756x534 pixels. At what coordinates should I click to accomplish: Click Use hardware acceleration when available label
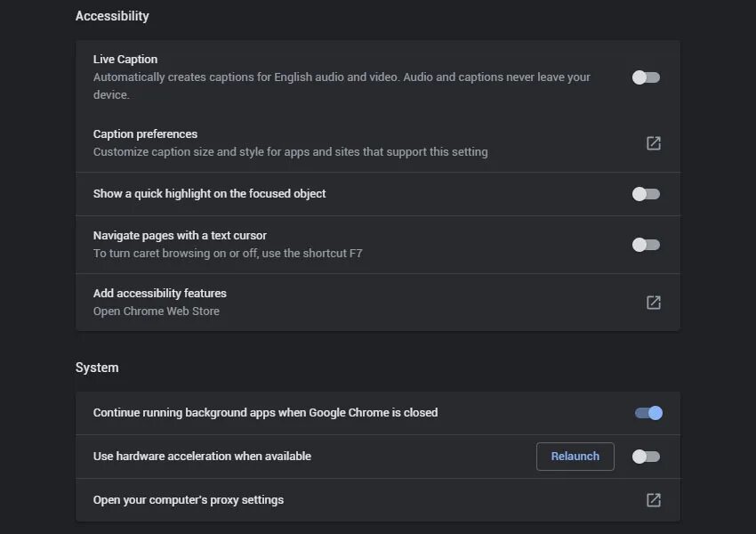[202, 457]
